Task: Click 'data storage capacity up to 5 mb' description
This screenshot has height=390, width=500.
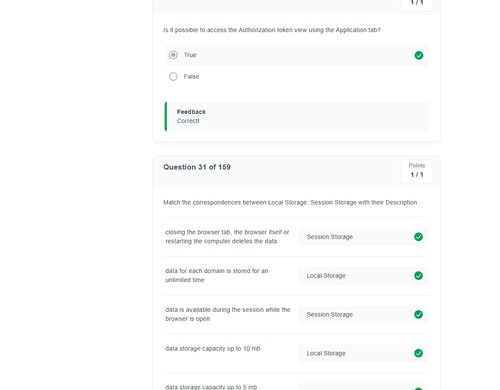Action: [211, 387]
